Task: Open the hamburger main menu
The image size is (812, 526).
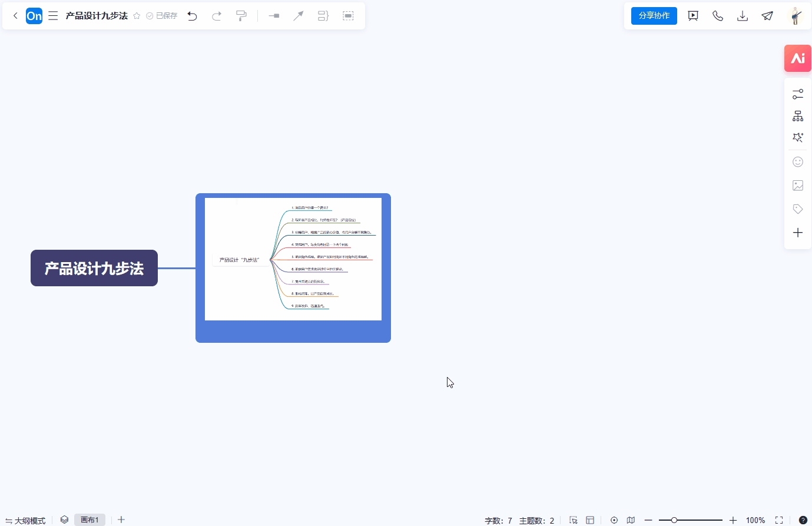Action: tap(53, 16)
